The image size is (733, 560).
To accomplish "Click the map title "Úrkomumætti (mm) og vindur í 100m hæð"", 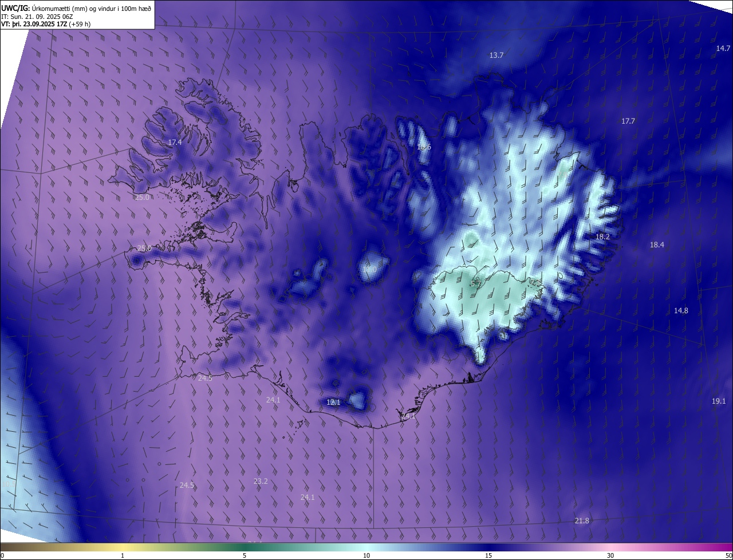I will pos(92,7).
